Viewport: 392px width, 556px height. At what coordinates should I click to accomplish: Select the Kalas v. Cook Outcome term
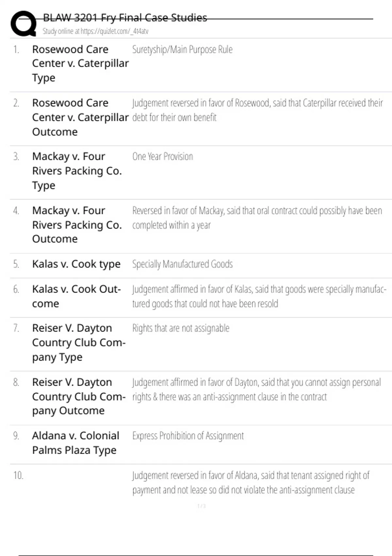point(76,296)
